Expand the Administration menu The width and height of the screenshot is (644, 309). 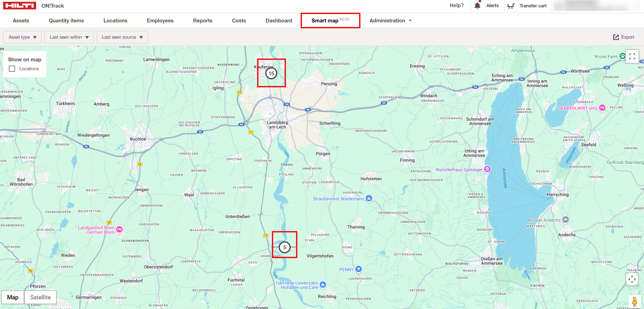[390, 20]
